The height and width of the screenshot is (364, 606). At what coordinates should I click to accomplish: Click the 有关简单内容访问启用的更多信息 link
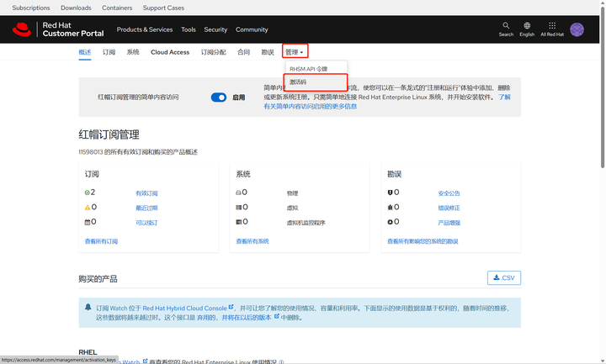click(x=311, y=107)
